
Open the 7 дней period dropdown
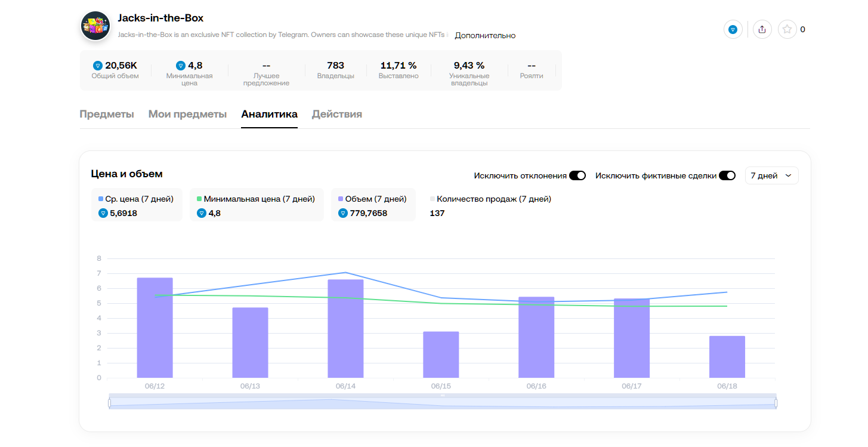pos(771,175)
